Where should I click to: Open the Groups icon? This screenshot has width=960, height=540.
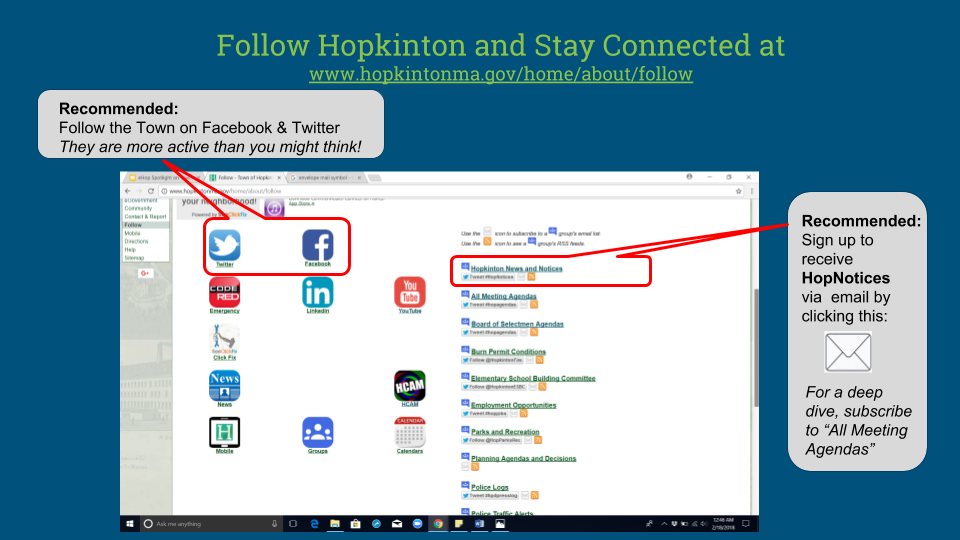pos(318,432)
